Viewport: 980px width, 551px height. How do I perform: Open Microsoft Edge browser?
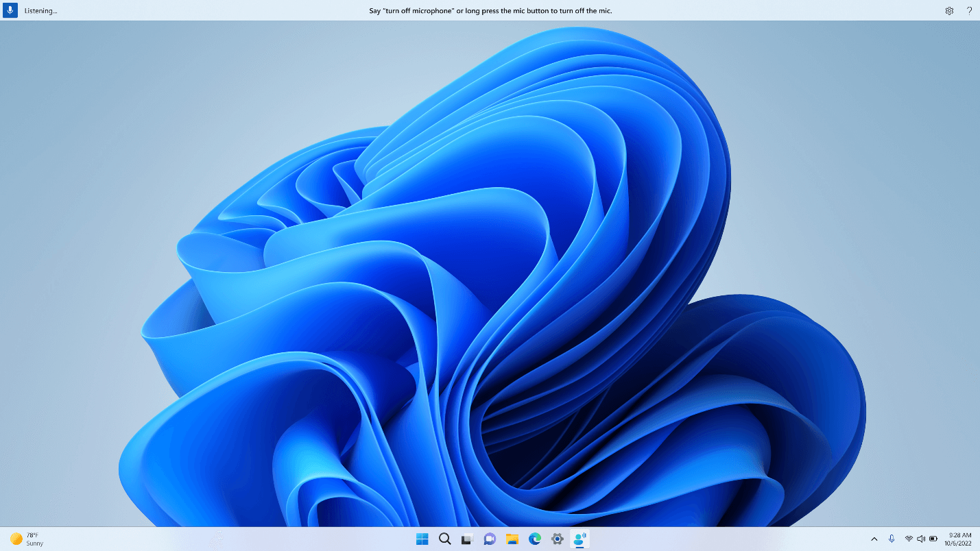534,539
